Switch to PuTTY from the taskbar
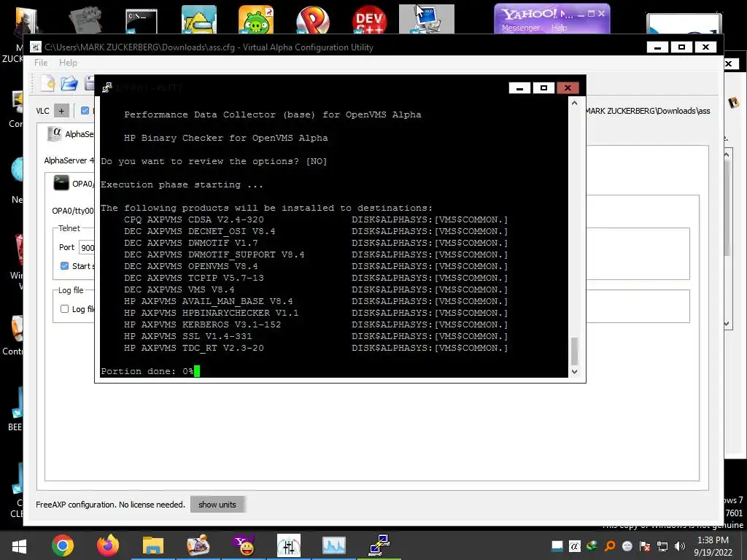This screenshot has height=560, width=747. tap(379, 545)
